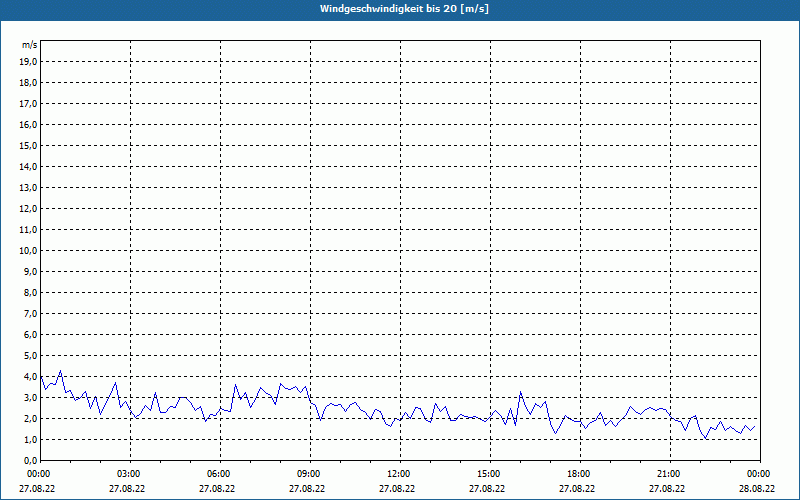
Task: Click the title 'Windgeschwindigkeit bis 20 [m/s]'
Action: 404,9
